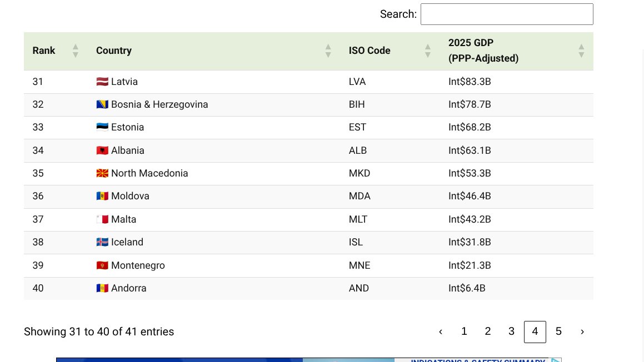
Task: Click the MDA ISO code cell
Action: click(360, 196)
